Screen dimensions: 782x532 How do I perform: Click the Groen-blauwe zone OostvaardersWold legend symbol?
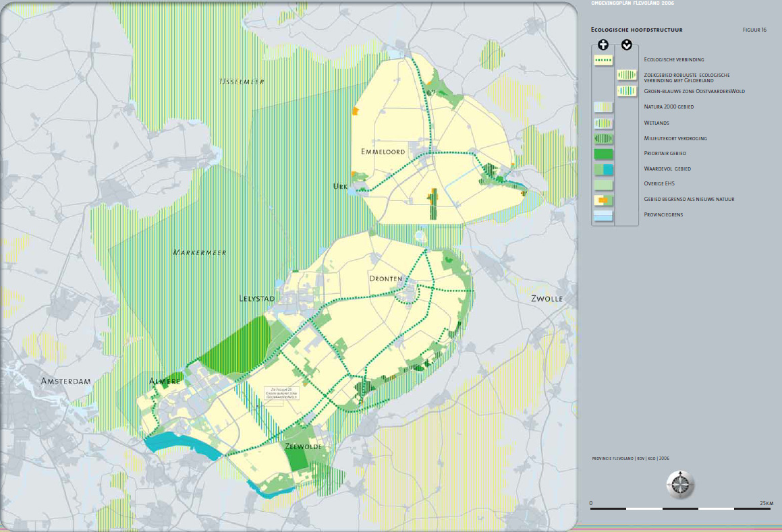[627, 91]
